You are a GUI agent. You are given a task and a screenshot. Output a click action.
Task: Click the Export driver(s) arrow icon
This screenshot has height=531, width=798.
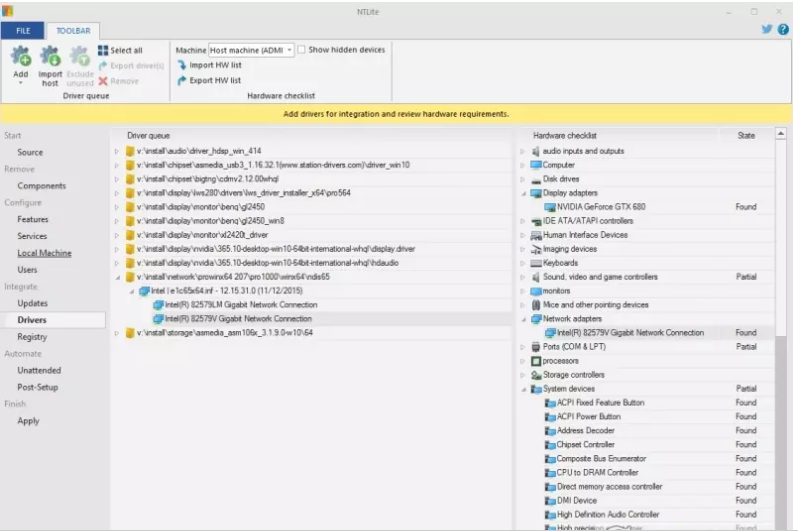point(103,66)
